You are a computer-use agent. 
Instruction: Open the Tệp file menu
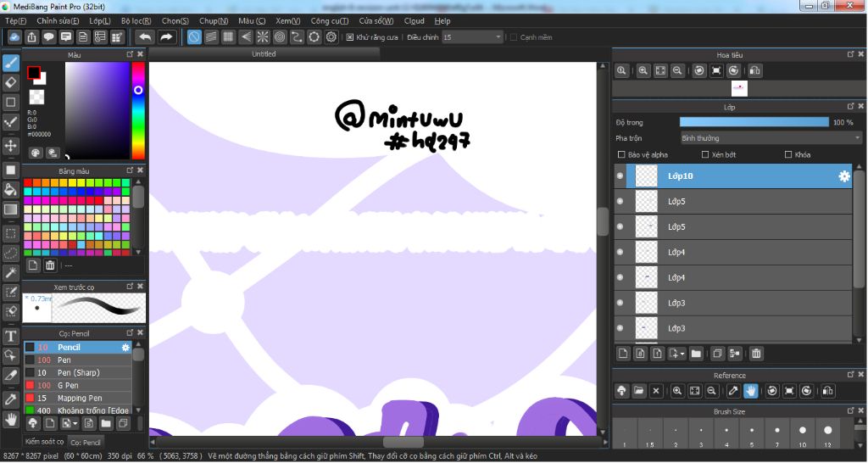click(15, 21)
